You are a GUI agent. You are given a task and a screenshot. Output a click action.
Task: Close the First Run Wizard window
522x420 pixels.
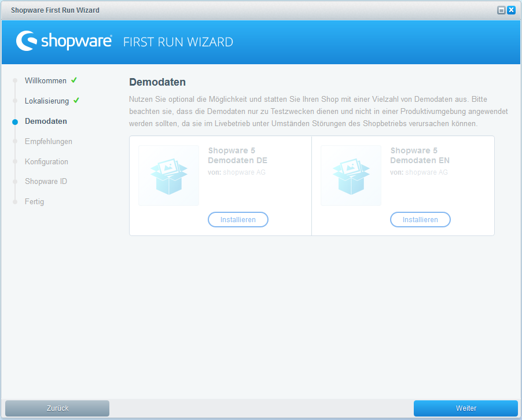pos(511,10)
